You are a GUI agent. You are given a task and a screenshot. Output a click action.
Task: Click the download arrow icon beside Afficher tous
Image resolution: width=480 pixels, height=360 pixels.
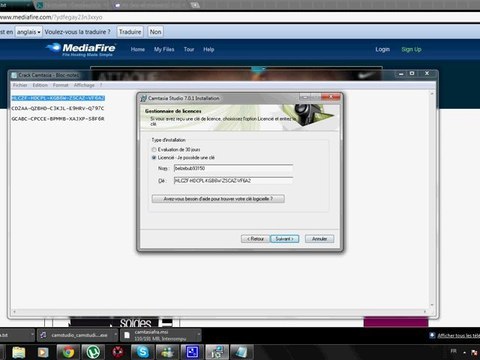[x=432, y=335]
